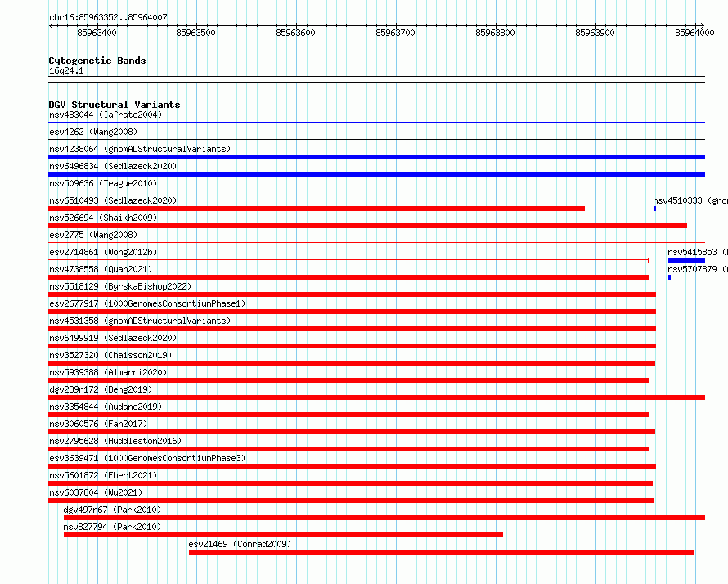Click nsv4531358 (gnomADStructuralVariants) label
Screen dimensions: 728x584
pos(140,321)
